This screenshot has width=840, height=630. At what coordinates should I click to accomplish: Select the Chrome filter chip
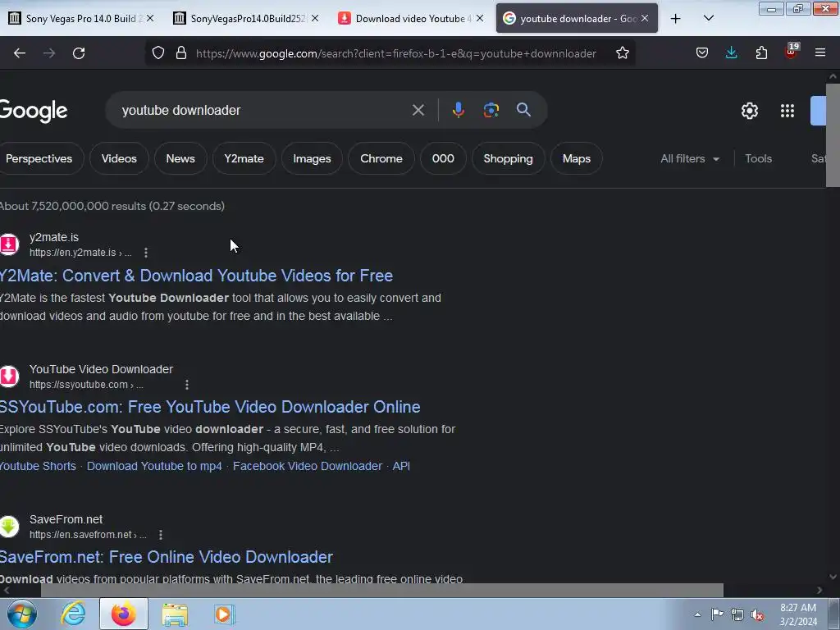(381, 158)
